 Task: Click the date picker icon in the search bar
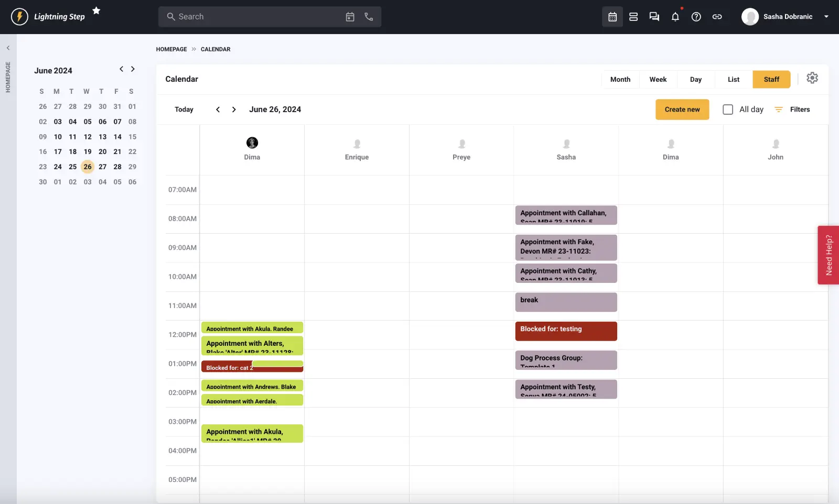click(350, 16)
